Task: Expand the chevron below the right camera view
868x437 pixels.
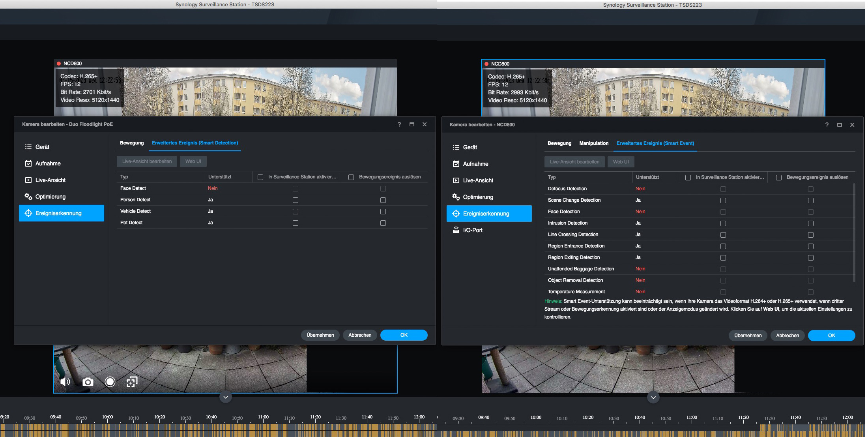Action: (653, 398)
